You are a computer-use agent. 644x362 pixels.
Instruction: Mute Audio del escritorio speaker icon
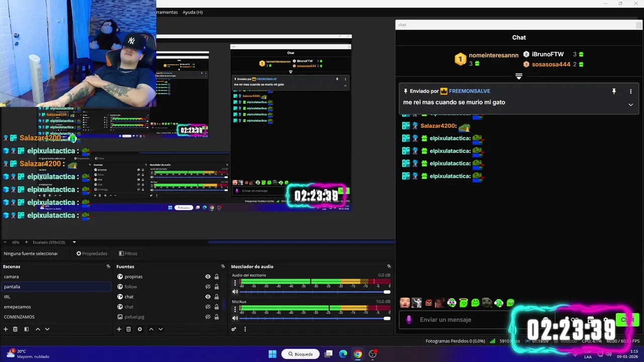(x=235, y=292)
